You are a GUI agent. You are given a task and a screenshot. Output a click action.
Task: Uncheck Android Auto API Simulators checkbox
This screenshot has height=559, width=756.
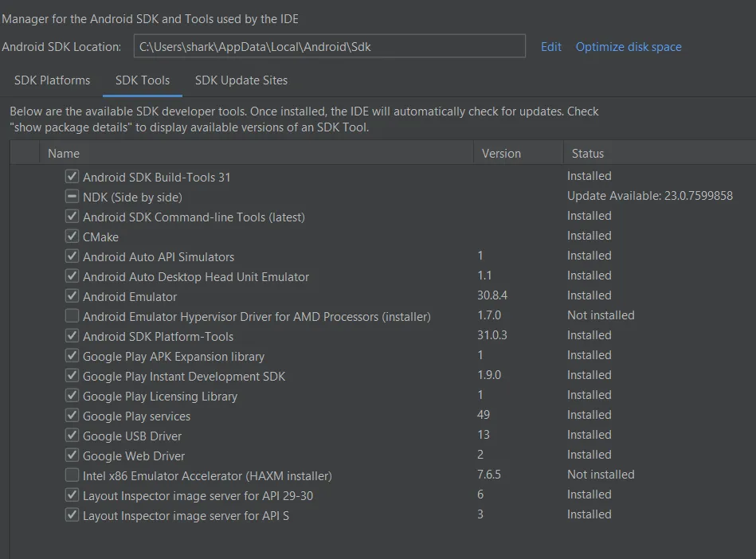click(72, 256)
